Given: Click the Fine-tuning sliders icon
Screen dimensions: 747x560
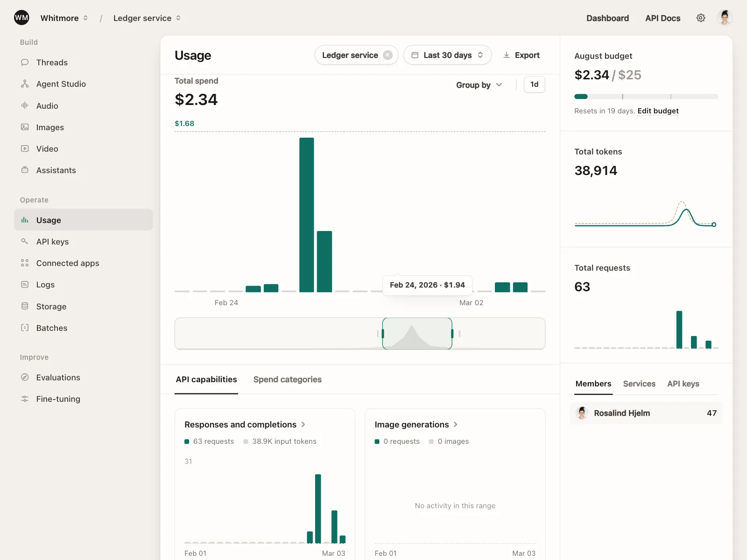Looking at the screenshot, I should (25, 399).
